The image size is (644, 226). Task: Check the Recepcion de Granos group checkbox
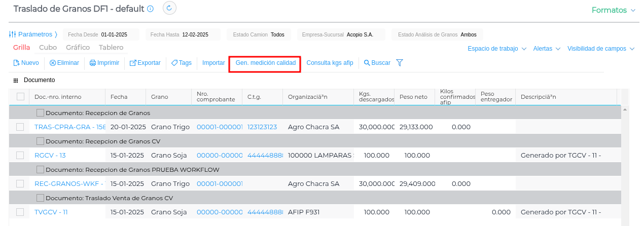click(40, 112)
